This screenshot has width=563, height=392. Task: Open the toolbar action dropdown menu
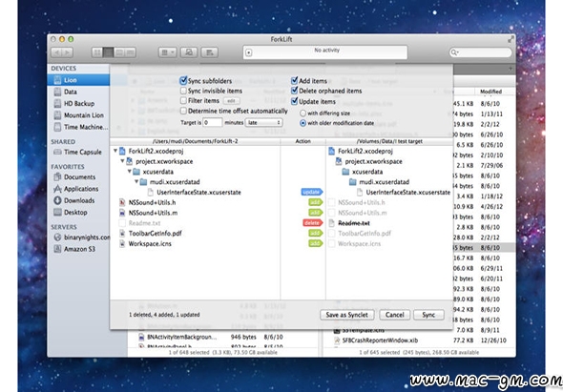click(x=167, y=52)
